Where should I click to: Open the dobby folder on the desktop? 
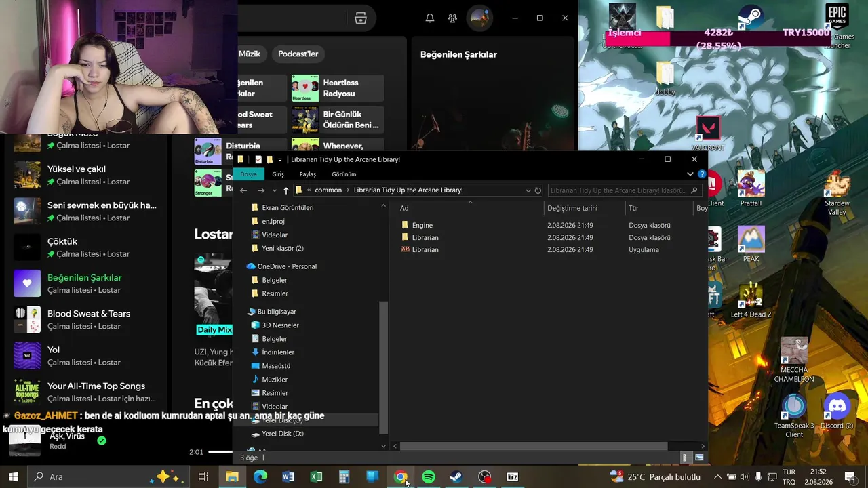(x=665, y=78)
